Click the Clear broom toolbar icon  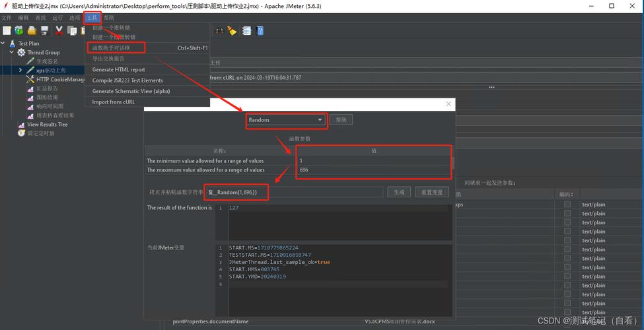pos(232,30)
